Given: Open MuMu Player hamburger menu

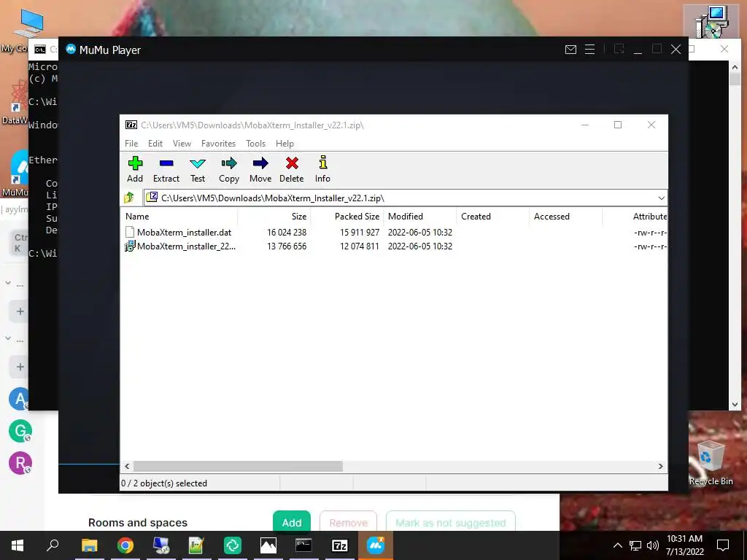Looking at the screenshot, I should click(x=589, y=50).
